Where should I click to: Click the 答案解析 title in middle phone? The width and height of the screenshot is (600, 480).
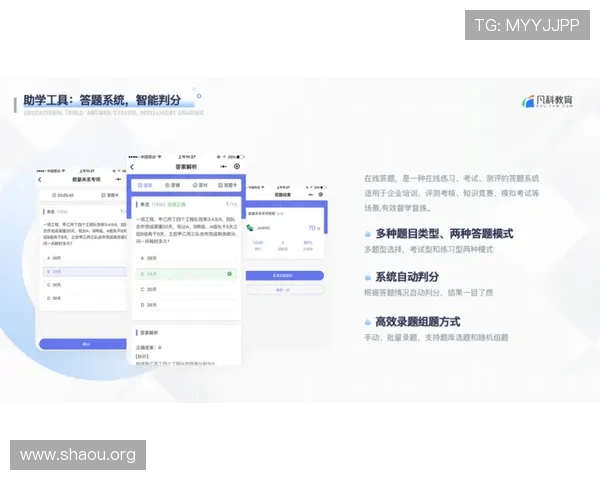point(186,167)
